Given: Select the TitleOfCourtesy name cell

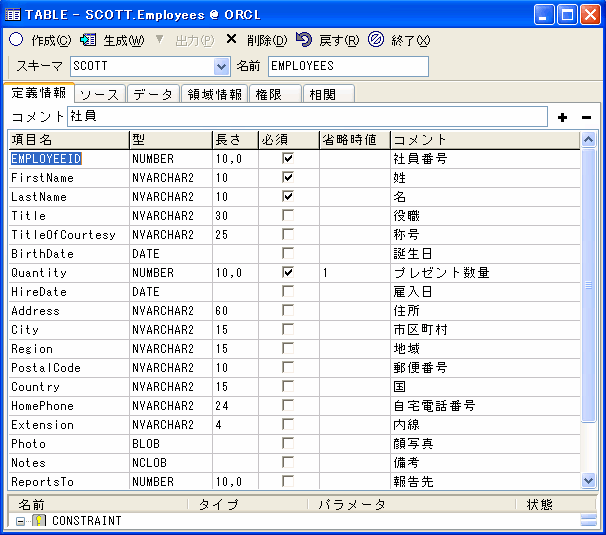Looking at the screenshot, I should (x=68, y=235).
